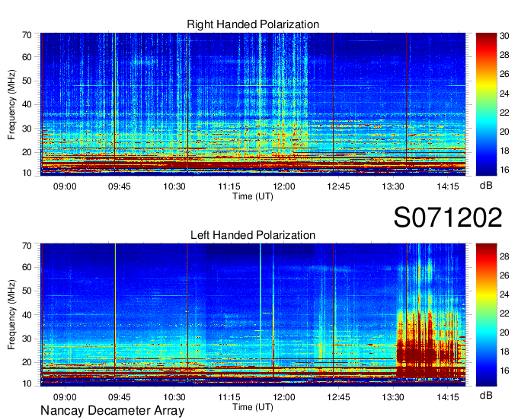Image resolution: width=518 pixels, height=420 pixels.
Task: Click the dB unit label under the Right Handed color bar
Action: (486, 186)
